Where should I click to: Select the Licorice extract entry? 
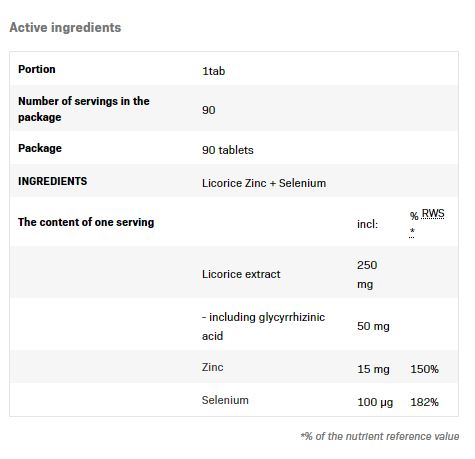click(241, 274)
